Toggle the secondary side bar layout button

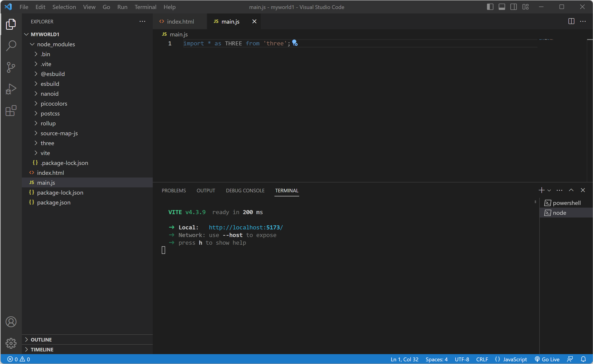click(x=514, y=7)
